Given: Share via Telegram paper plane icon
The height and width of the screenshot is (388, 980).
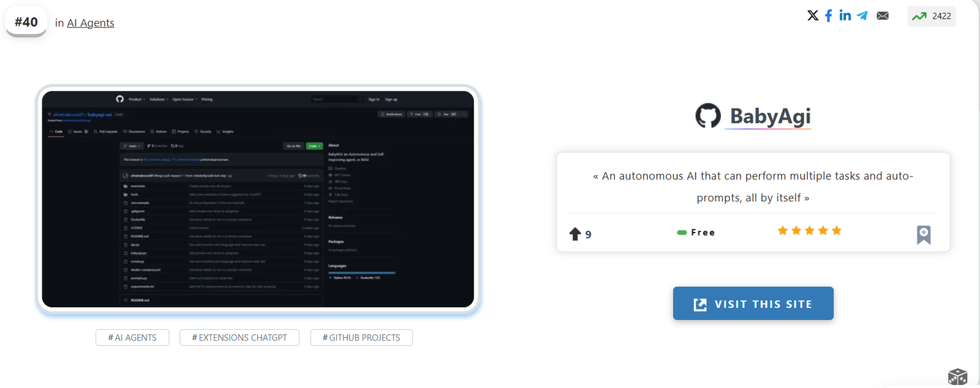Looking at the screenshot, I should click(862, 16).
